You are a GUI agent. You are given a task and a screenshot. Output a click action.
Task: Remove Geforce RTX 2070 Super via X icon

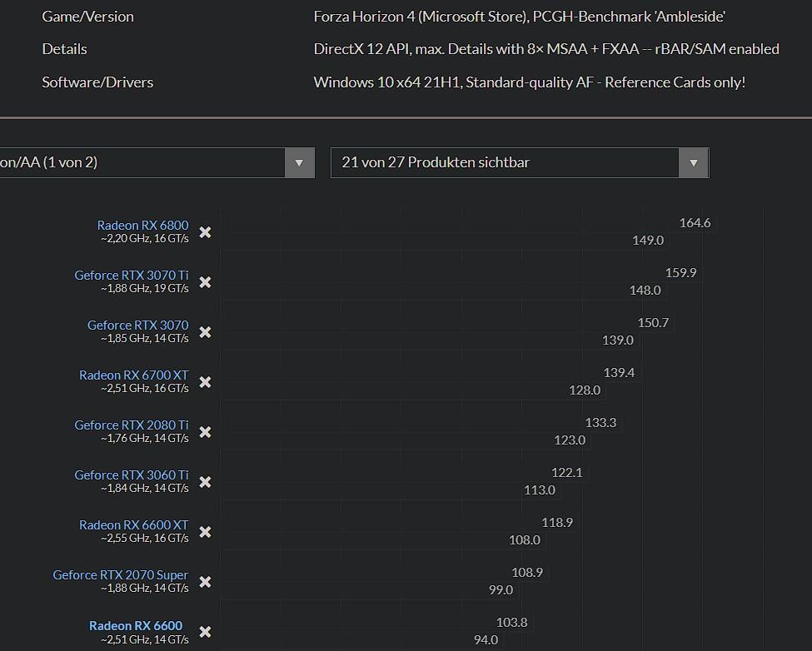pyautogui.click(x=205, y=582)
